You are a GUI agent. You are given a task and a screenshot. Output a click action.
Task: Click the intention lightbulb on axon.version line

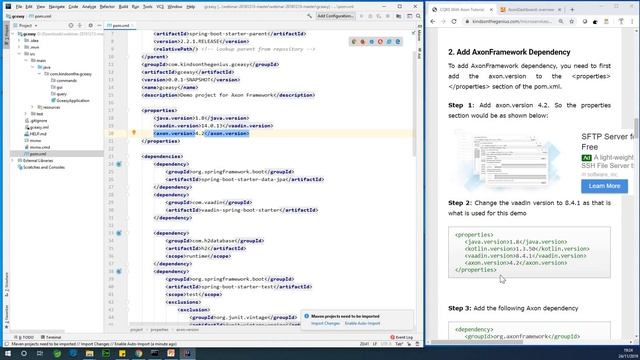133,133
